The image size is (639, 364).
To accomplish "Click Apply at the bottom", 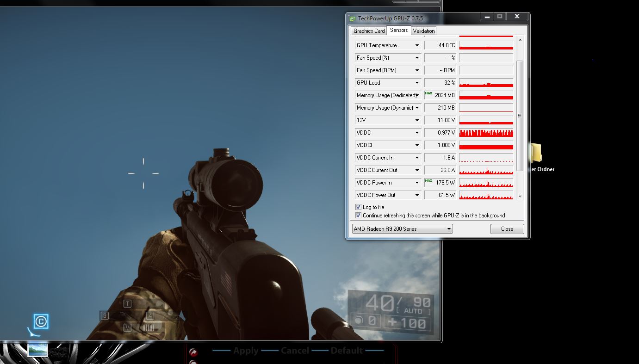I will coord(246,351).
